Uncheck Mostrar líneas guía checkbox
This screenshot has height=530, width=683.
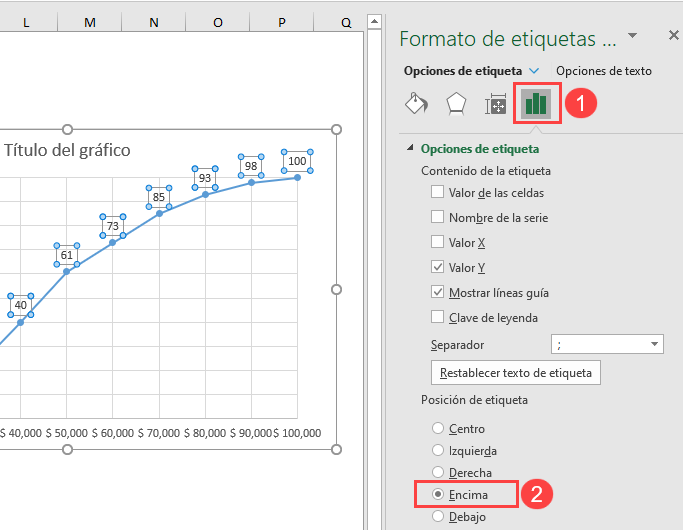click(437, 292)
